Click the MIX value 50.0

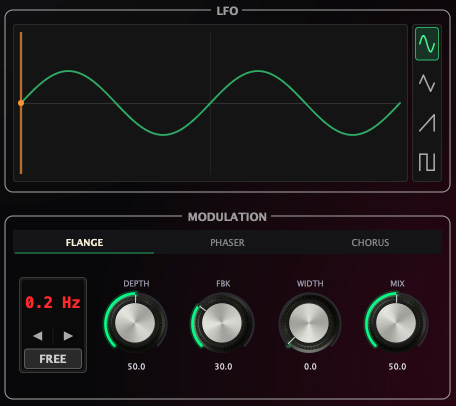click(x=397, y=367)
